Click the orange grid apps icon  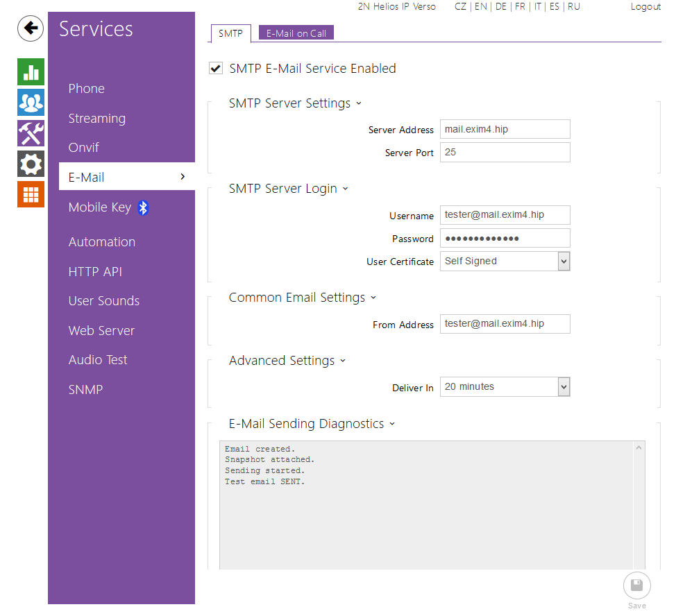pos(31,194)
